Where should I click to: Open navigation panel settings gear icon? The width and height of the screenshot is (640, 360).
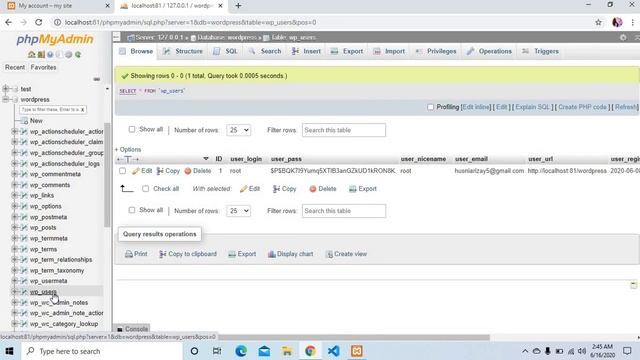tap(69, 54)
